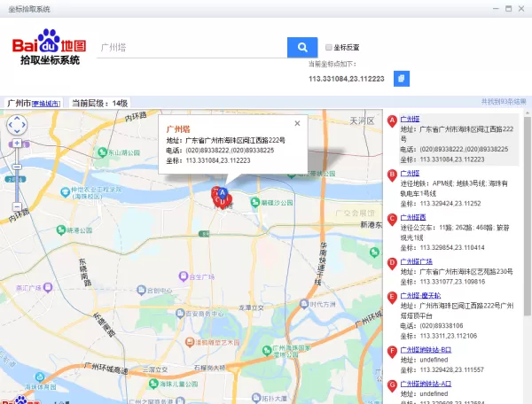Pan the map left with the arrow

[11, 125]
